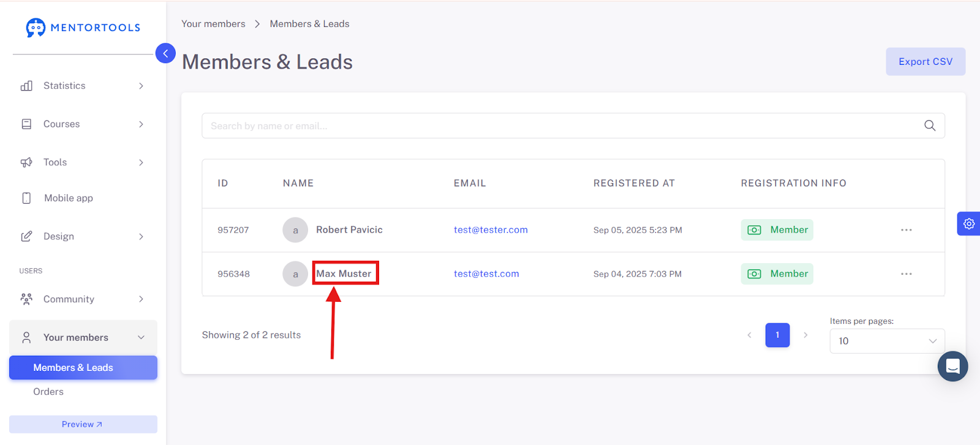Open the Statistics menu item
980x445 pixels.
(83, 86)
